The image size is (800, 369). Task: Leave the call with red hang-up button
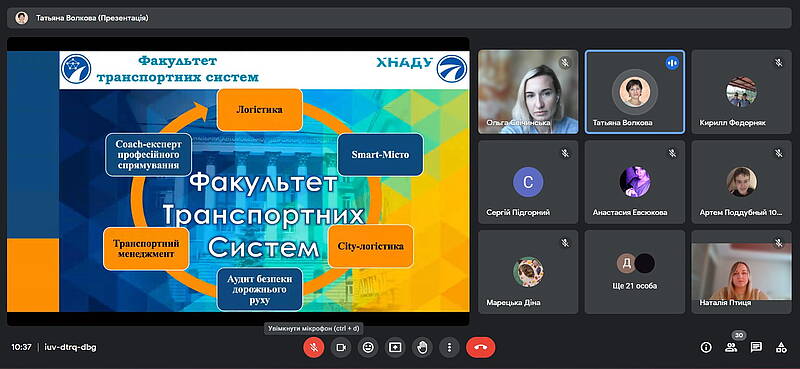coord(481,348)
